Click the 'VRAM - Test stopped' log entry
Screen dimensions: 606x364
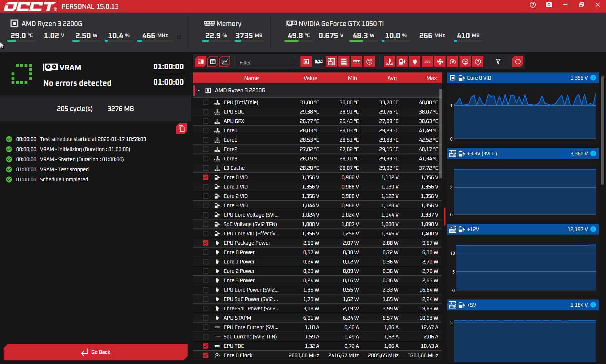coord(64,169)
